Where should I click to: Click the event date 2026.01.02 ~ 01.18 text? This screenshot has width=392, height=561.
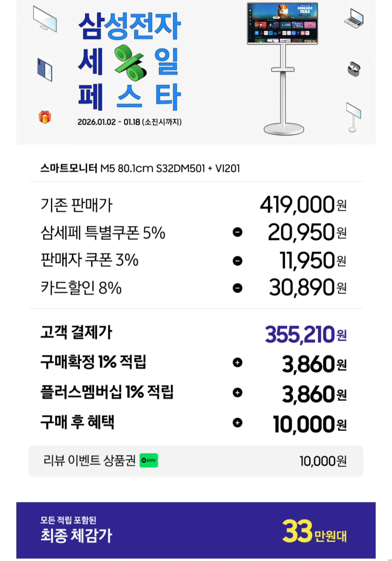click(129, 122)
